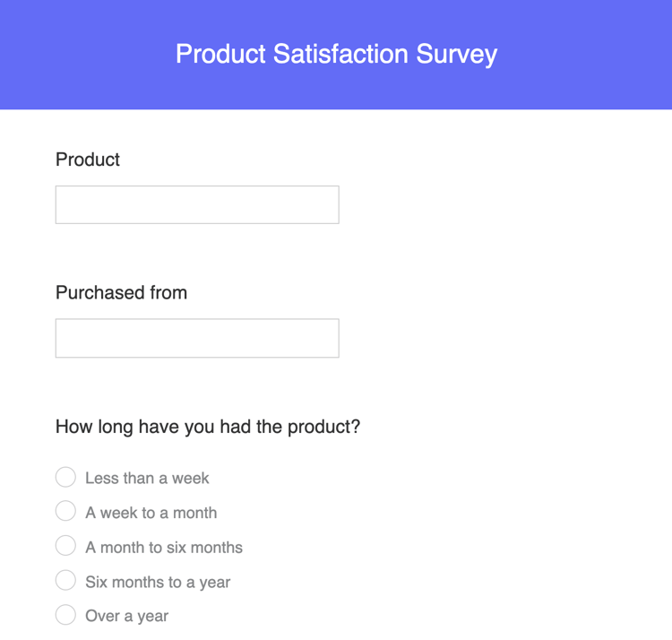Click the Product text input field
The image size is (672, 640).
(197, 204)
